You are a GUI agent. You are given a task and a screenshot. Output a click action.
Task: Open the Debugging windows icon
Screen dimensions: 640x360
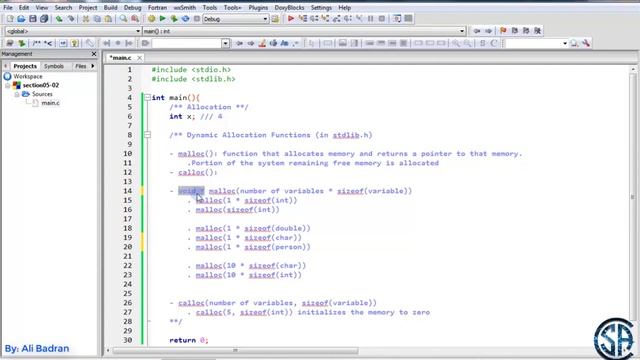click(x=397, y=19)
